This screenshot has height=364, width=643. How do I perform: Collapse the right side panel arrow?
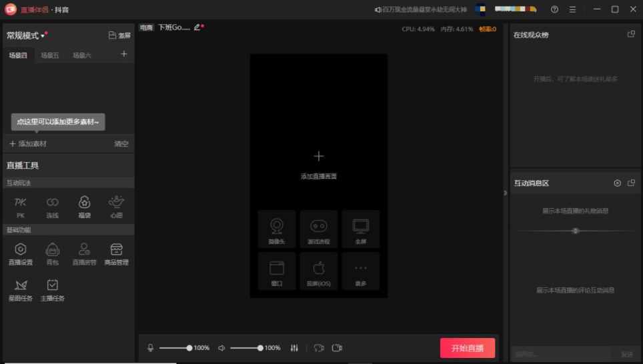pos(505,193)
